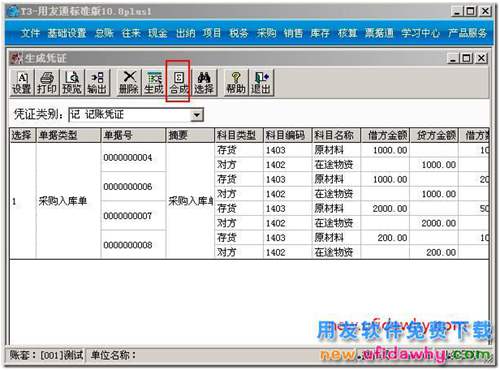Click the 2000.00 credit amount cell
Viewport: 500px width, 370px height.
(434, 223)
